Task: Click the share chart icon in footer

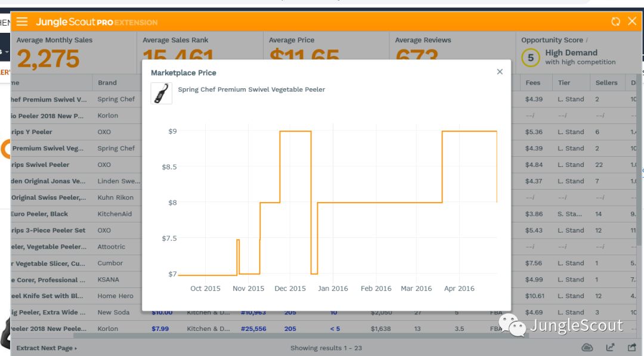Action: [611, 348]
